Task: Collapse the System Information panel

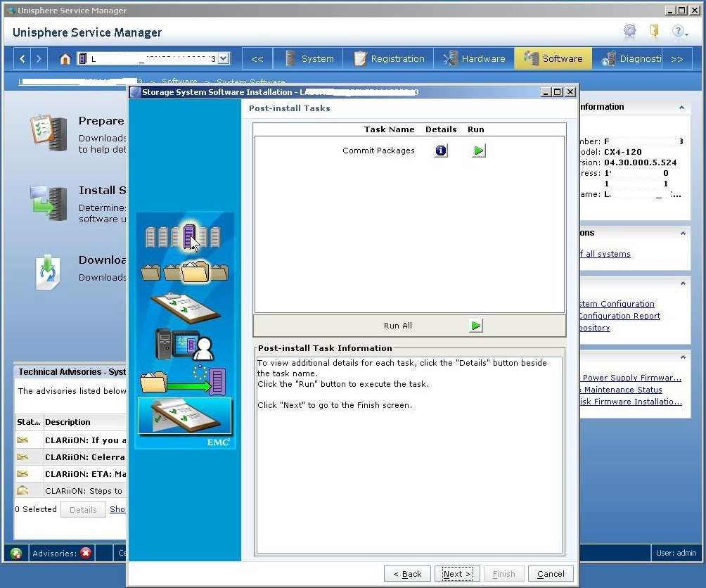Action: pyautogui.click(x=681, y=107)
